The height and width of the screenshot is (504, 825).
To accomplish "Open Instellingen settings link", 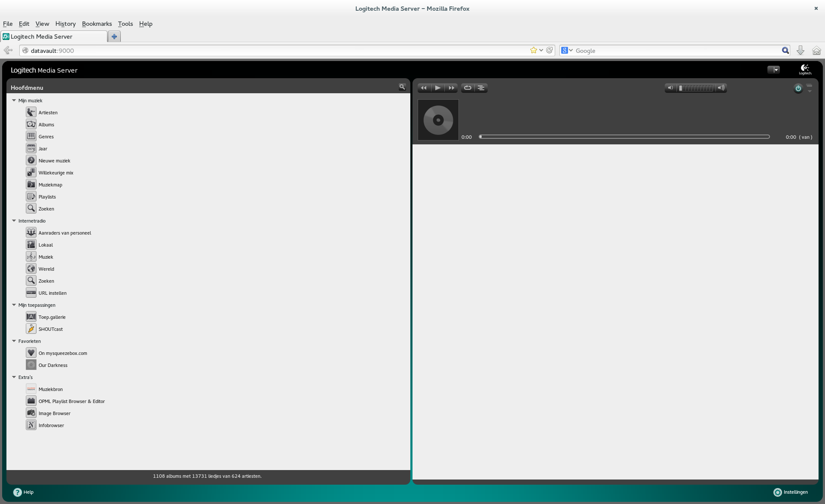I will coord(790,492).
